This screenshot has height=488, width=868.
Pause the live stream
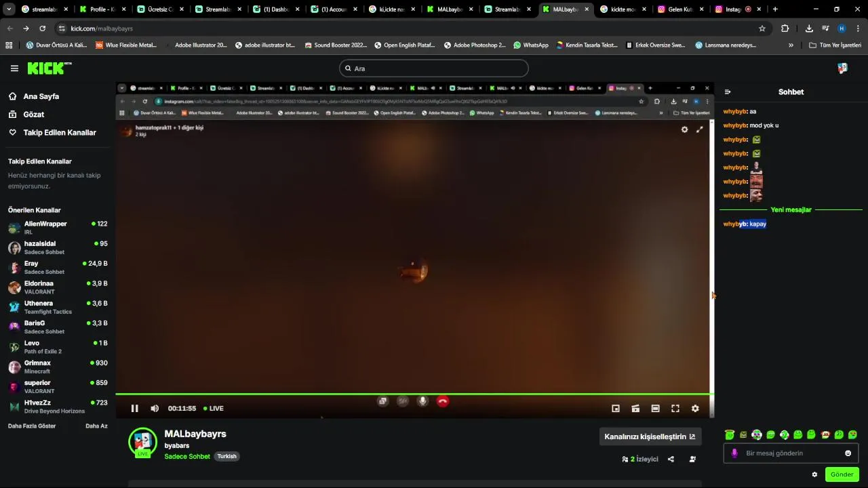coord(134,408)
